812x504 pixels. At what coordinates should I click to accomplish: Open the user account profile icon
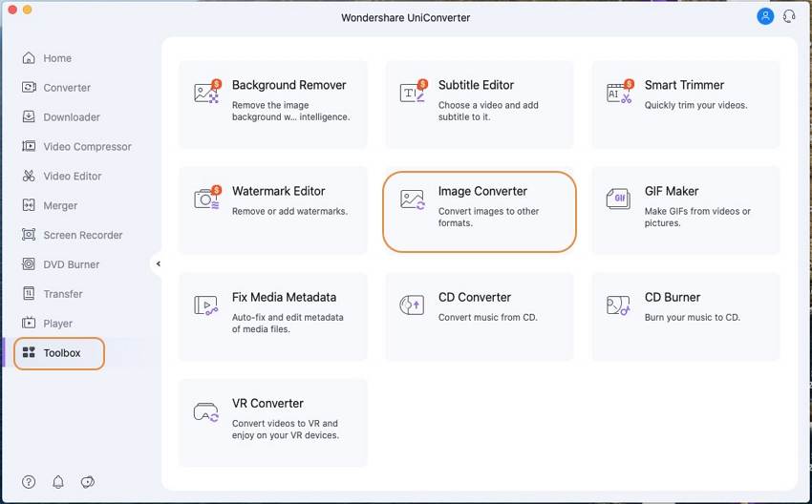click(x=765, y=16)
